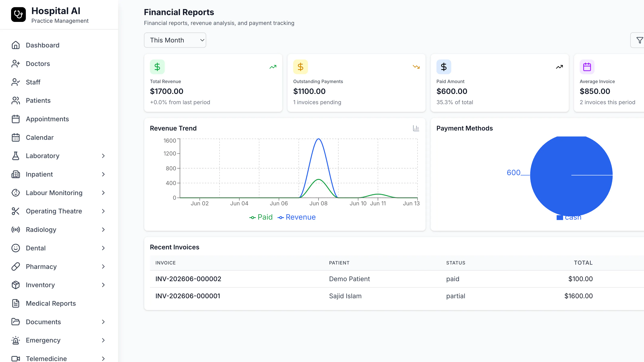Click the Revenue Trend bar chart icon
644x362 pixels.
click(416, 128)
